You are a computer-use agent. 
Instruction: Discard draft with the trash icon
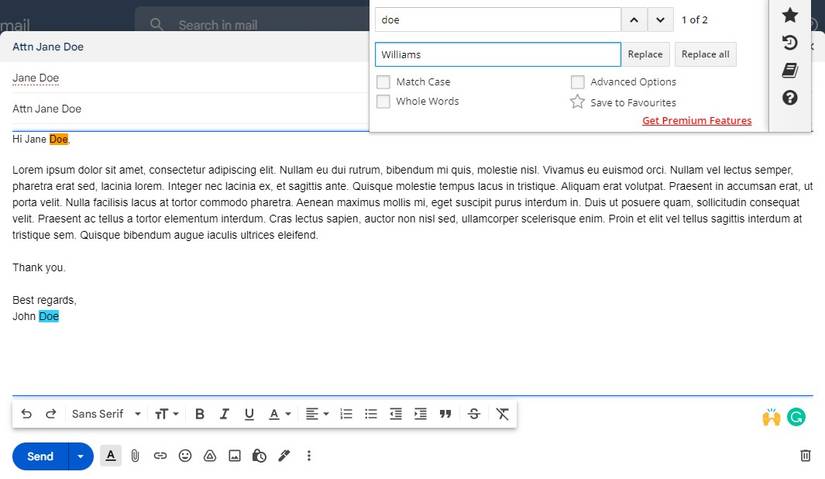pyautogui.click(x=805, y=455)
